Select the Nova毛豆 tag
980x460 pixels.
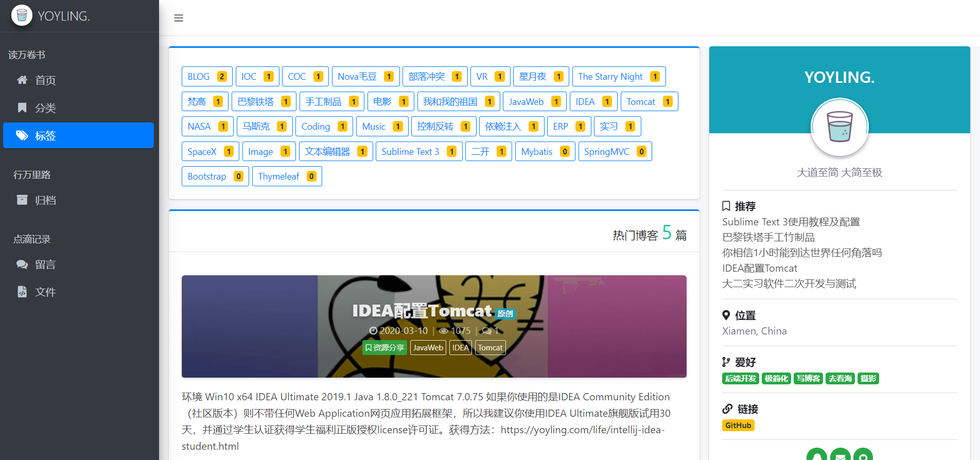[x=366, y=77]
